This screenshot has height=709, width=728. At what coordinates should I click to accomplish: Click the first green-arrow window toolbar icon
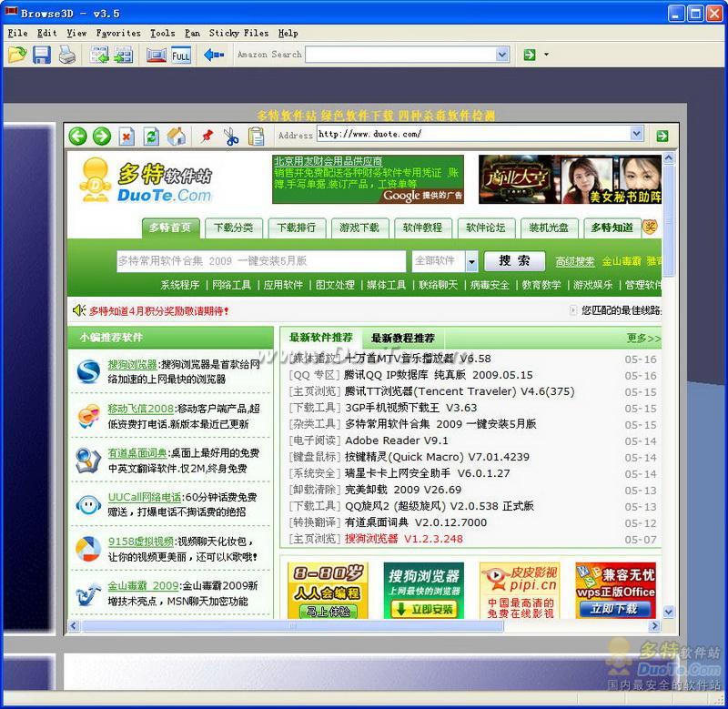(x=99, y=55)
